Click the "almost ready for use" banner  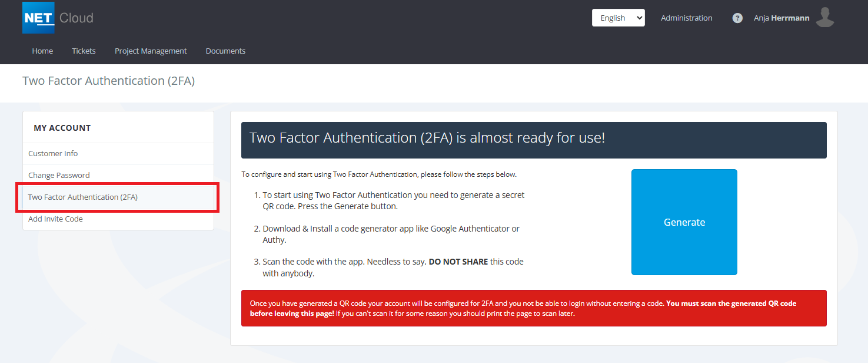pyautogui.click(x=533, y=140)
